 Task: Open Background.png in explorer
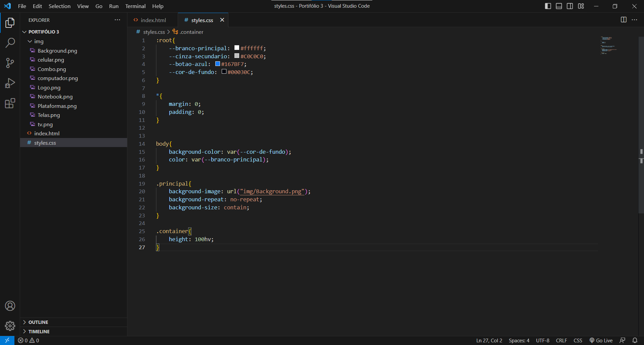(73, 51)
